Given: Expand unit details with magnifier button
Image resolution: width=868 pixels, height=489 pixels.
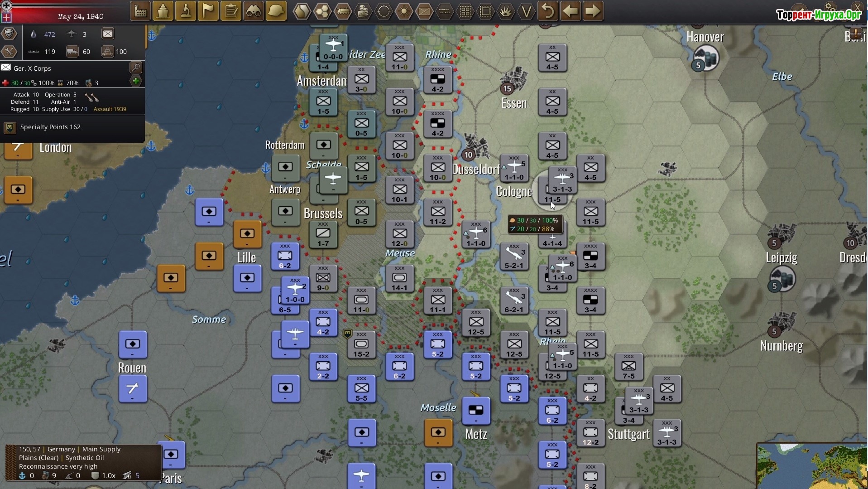Looking at the screenshot, I should pyautogui.click(x=135, y=68).
